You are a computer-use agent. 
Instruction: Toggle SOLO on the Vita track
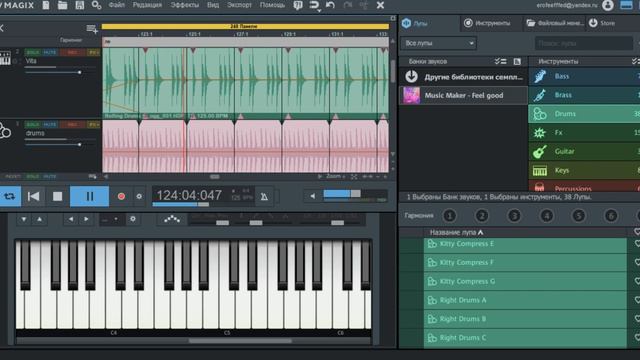tap(33, 52)
